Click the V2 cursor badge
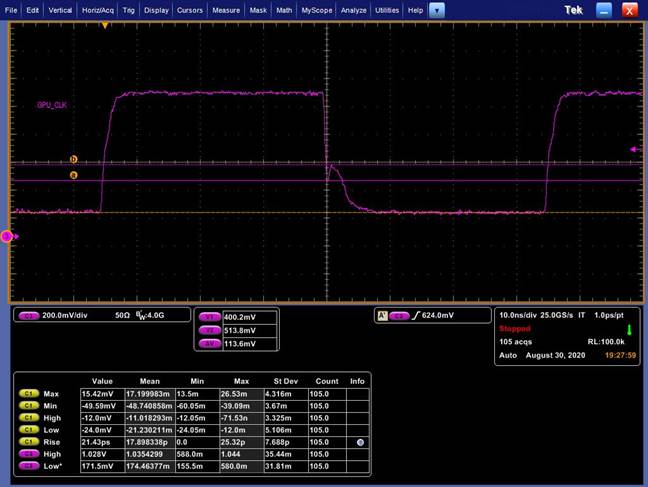648x487 pixels. click(x=210, y=330)
